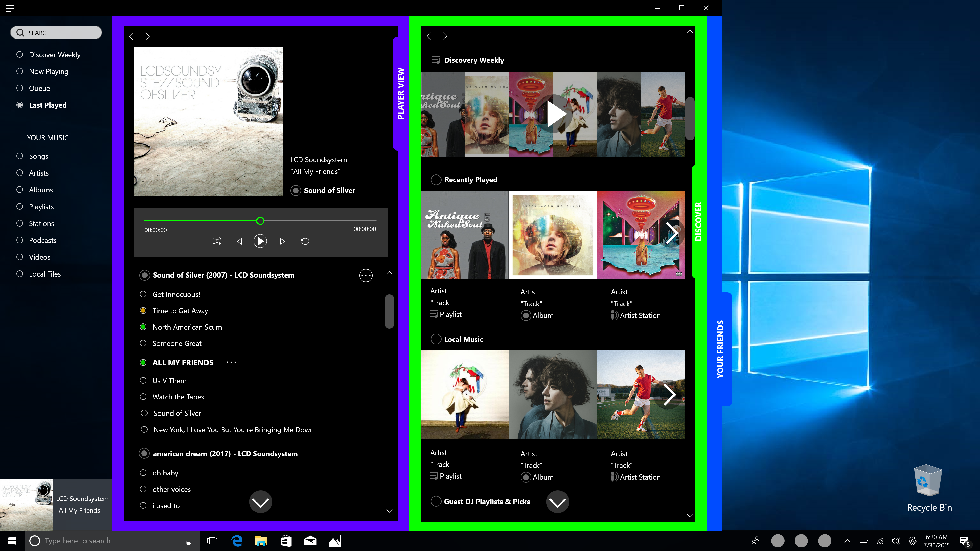Open Podcasts in Your Music
The image size is (980, 551).
click(36, 240)
